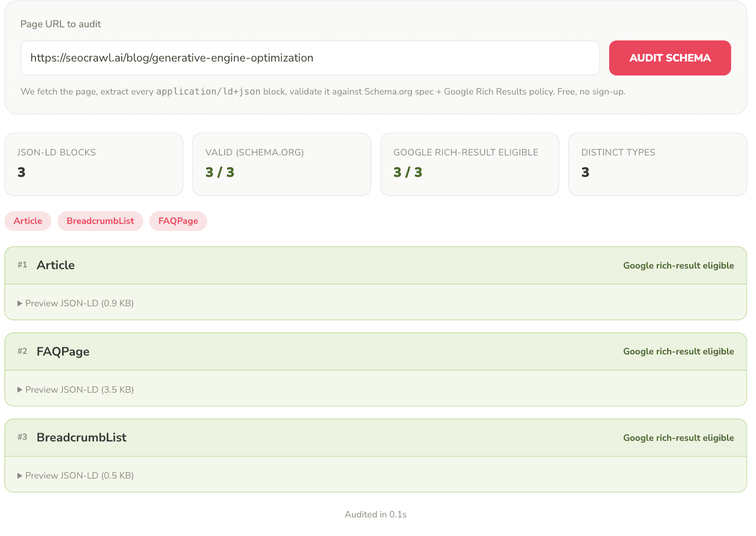756x536 pixels.
Task: Click the #2 FAQPage card heading
Action: click(63, 352)
